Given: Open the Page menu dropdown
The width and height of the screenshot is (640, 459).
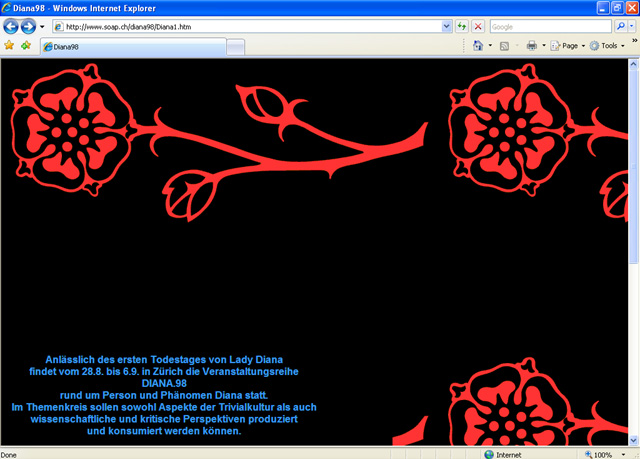Looking at the screenshot, I should click(x=570, y=46).
